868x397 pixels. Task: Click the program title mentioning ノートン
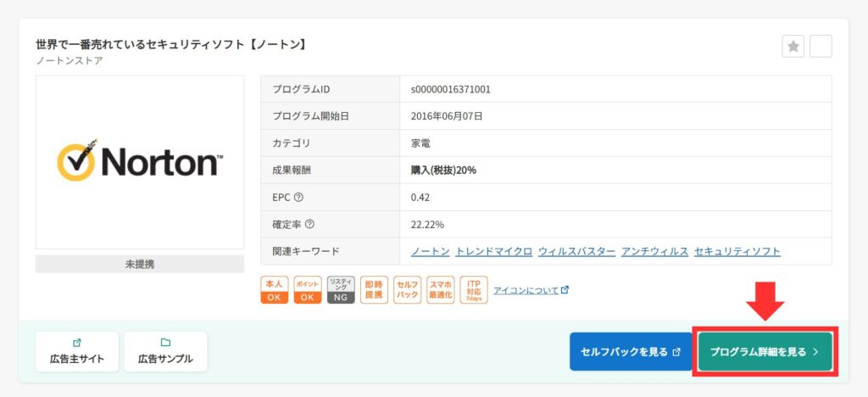[171, 45]
